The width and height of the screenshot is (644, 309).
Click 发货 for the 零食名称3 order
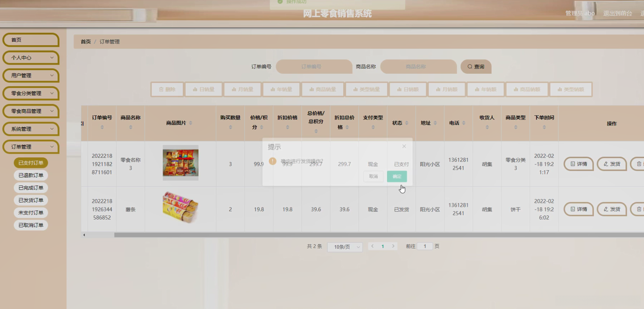point(612,164)
